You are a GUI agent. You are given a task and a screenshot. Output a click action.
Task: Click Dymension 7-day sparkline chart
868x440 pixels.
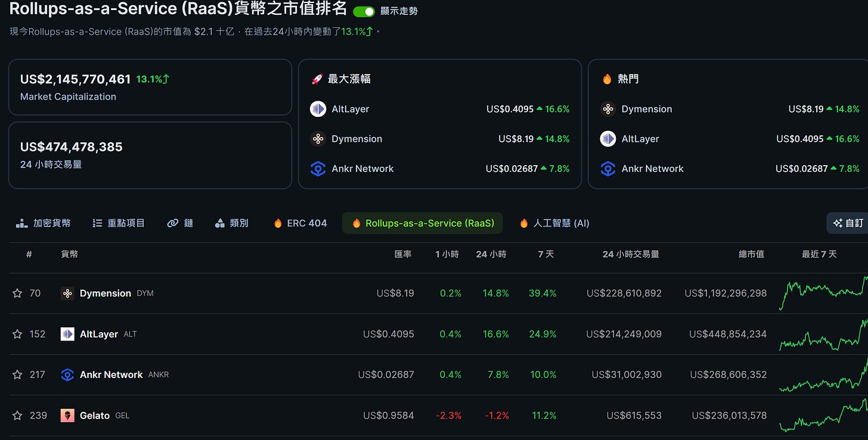point(823,293)
